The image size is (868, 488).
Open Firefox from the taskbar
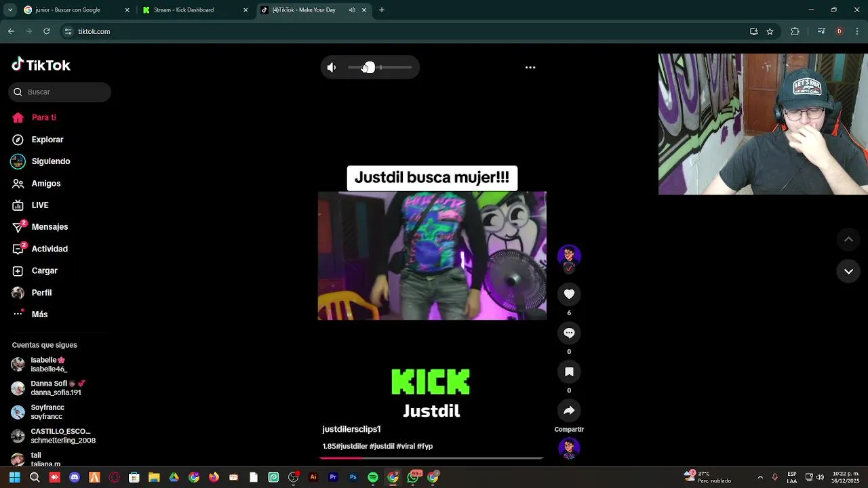214,477
